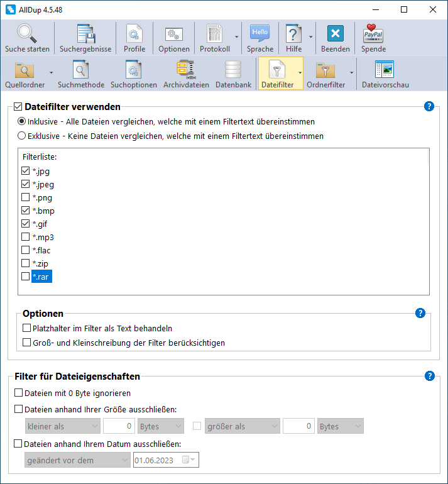Open the Datenbank section icon
Screen dimensions: 448x484
[233, 70]
